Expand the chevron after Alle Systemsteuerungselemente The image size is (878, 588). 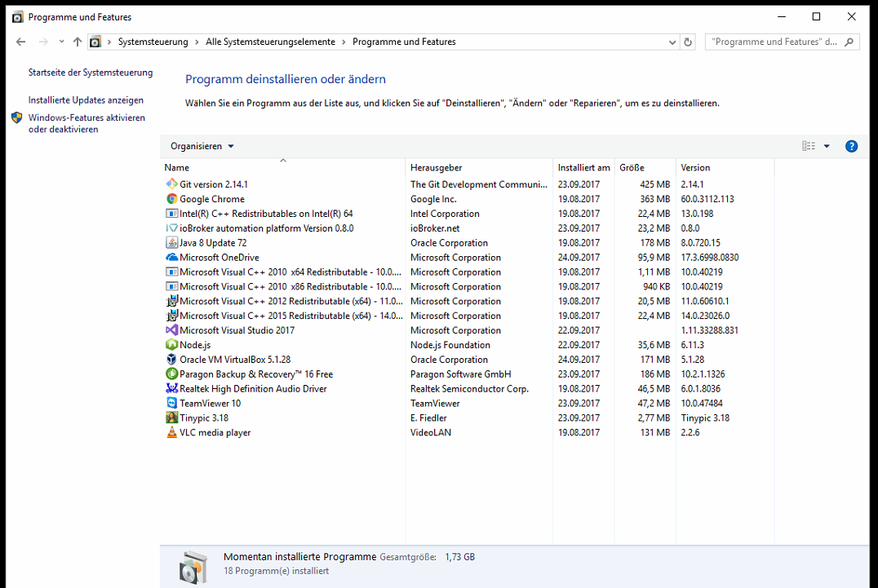(344, 42)
